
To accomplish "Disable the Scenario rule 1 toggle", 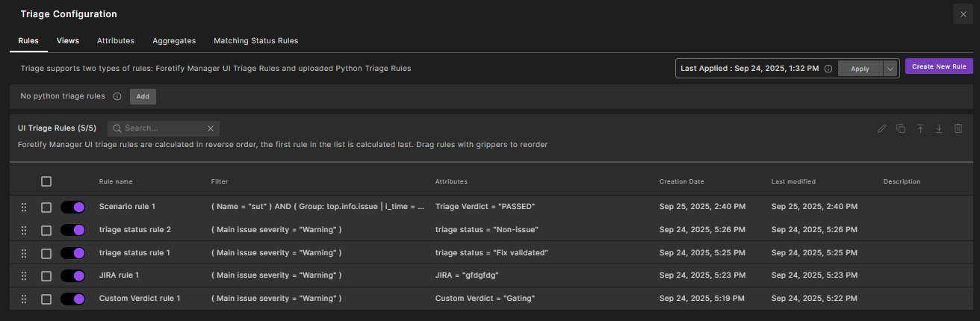I will 73,207.
